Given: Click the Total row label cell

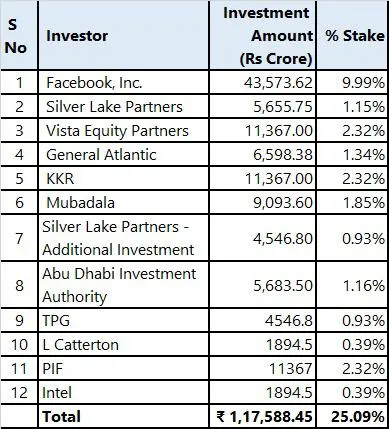Looking at the screenshot, I should click(x=124, y=416).
